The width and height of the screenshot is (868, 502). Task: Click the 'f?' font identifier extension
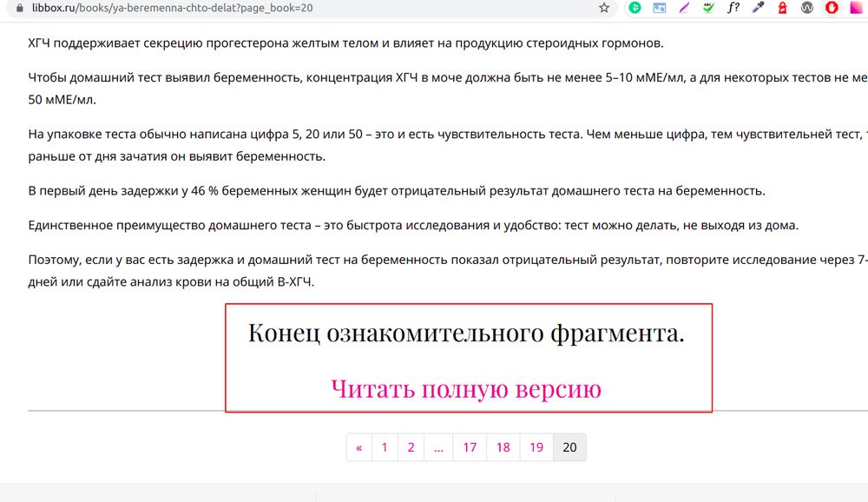click(x=733, y=8)
